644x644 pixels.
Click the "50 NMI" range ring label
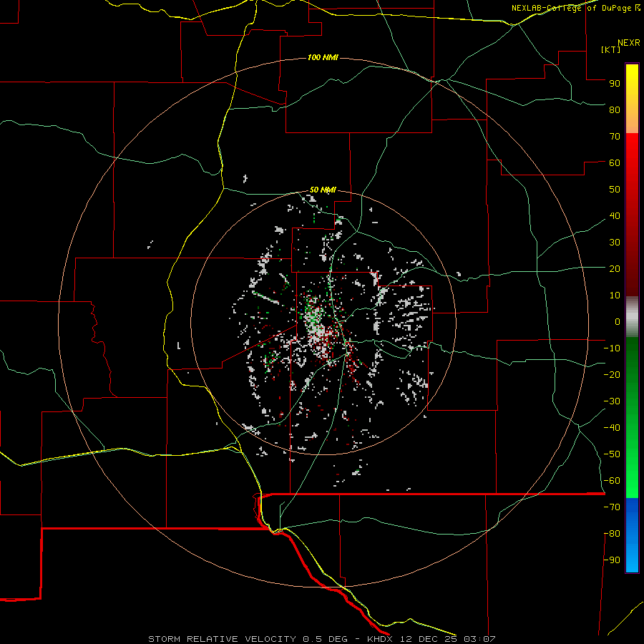323,190
